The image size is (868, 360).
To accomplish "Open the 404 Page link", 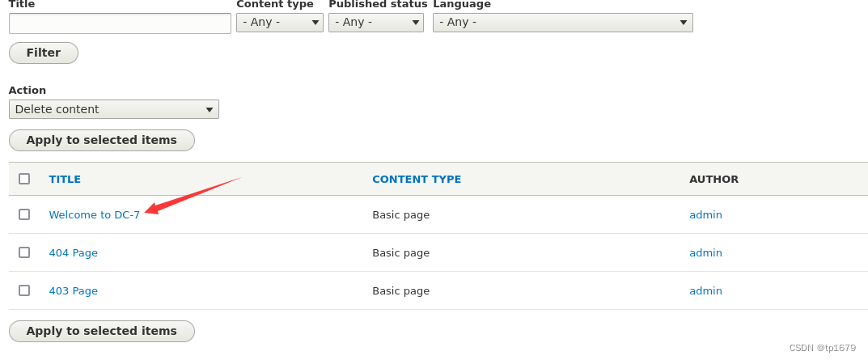I will pyautogui.click(x=73, y=253).
